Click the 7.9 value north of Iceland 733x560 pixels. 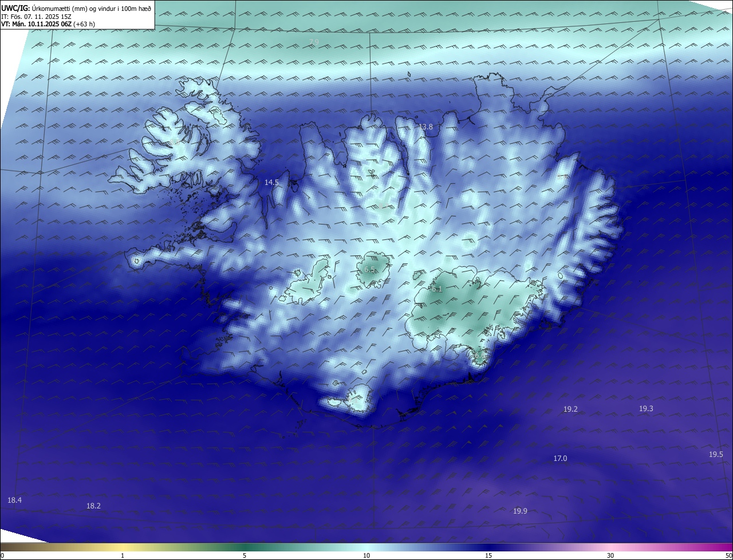click(314, 42)
